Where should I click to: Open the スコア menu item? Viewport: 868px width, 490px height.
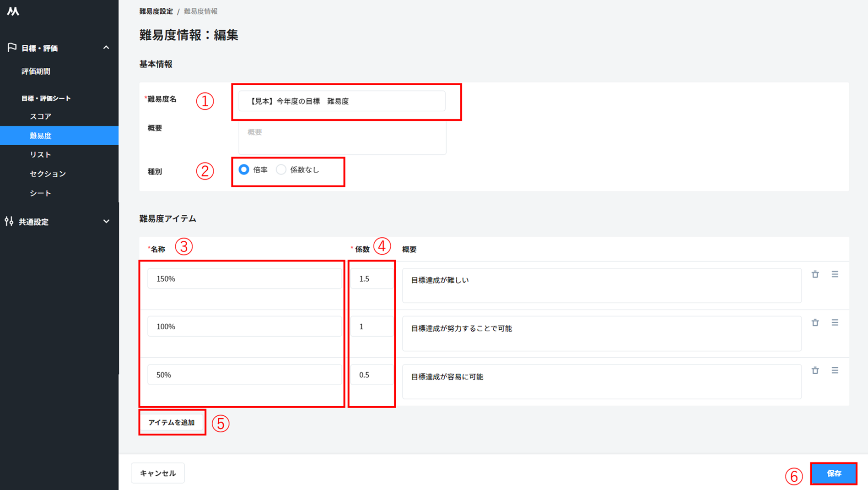(41, 116)
